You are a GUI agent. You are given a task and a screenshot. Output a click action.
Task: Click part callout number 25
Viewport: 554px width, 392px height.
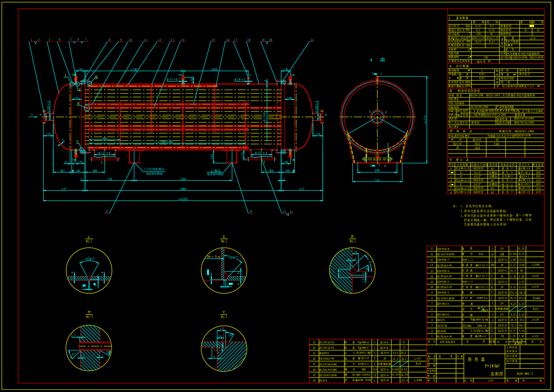pos(107,212)
